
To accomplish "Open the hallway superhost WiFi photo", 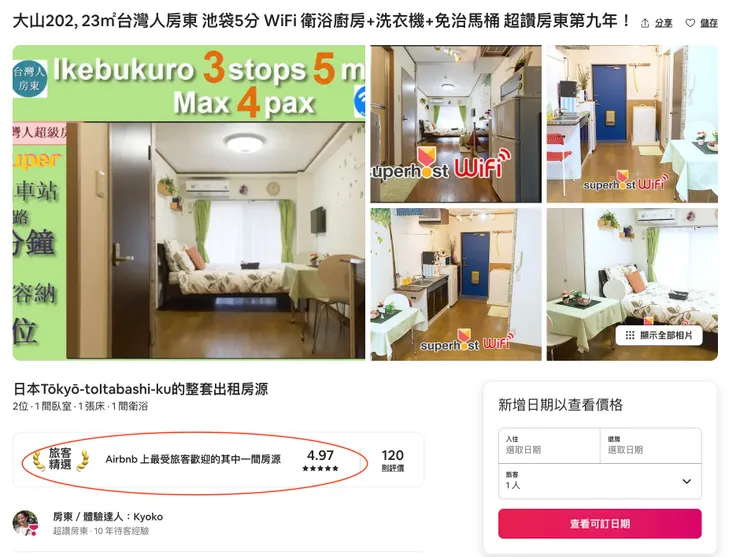I will [x=456, y=124].
